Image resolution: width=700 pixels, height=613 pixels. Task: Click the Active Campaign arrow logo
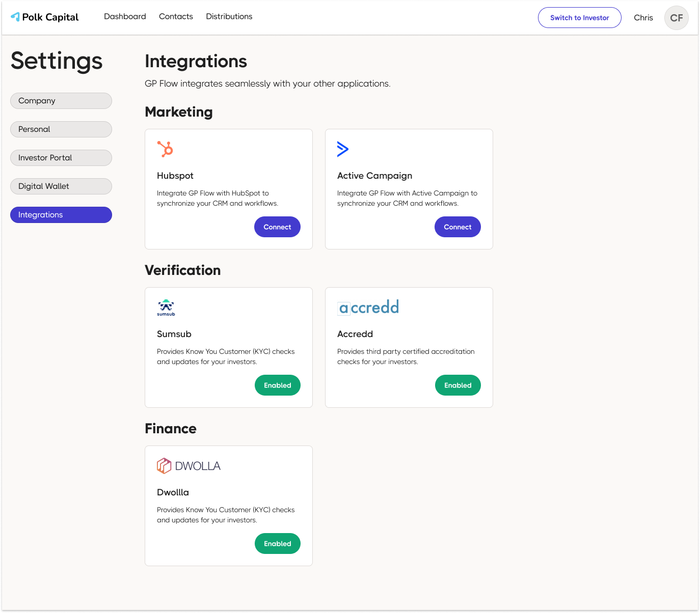click(x=343, y=149)
